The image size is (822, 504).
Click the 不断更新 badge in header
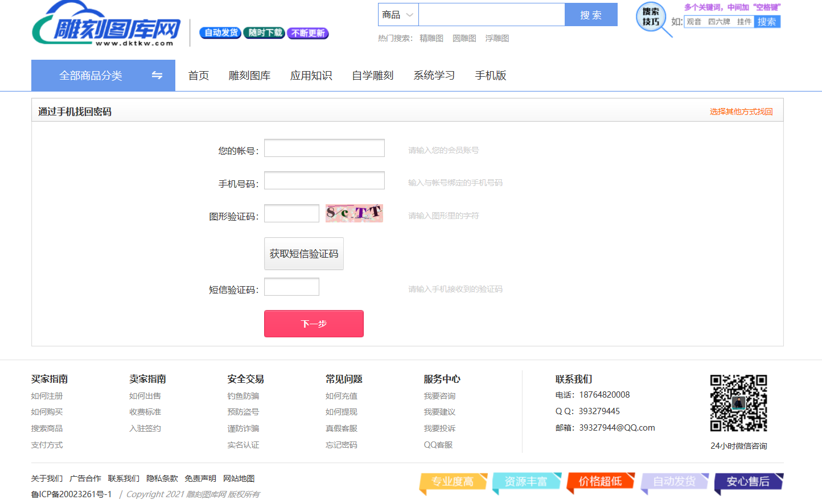(x=308, y=33)
